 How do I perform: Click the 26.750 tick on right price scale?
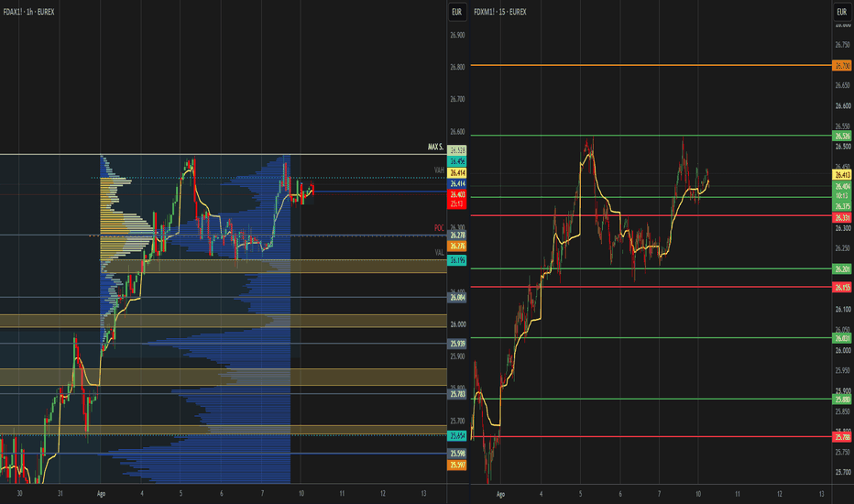pyautogui.click(x=843, y=45)
